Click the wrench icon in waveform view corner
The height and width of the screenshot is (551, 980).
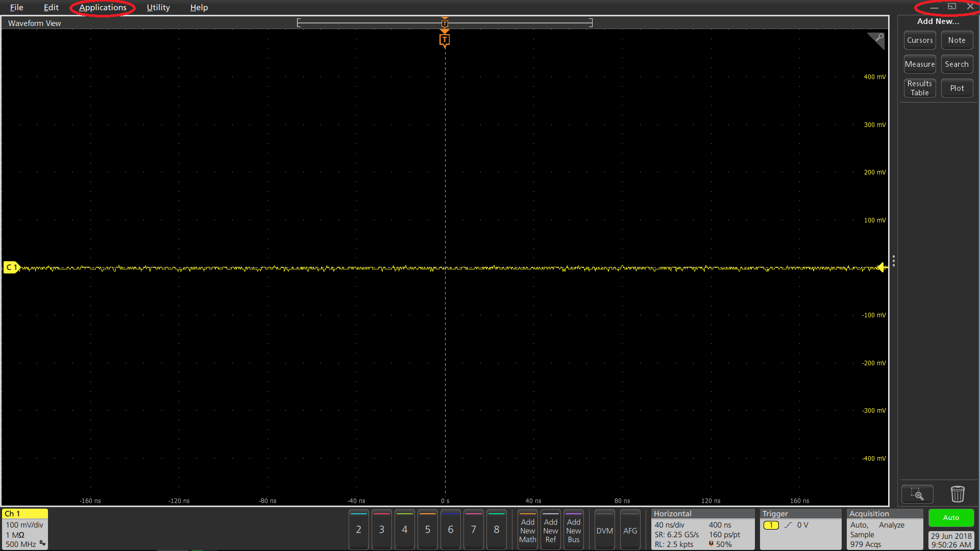click(878, 38)
